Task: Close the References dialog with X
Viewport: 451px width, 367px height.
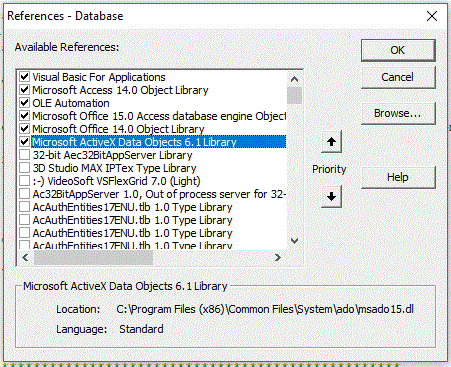Action: [x=432, y=16]
